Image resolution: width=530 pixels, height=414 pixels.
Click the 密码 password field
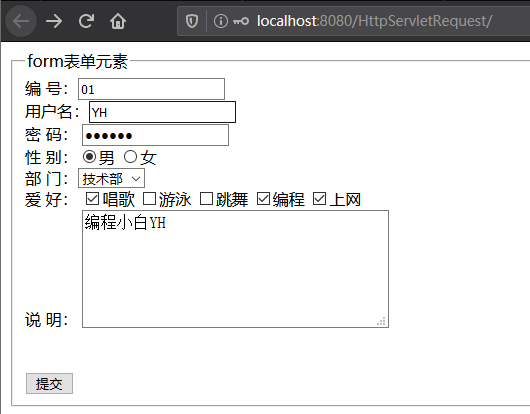tap(155, 135)
